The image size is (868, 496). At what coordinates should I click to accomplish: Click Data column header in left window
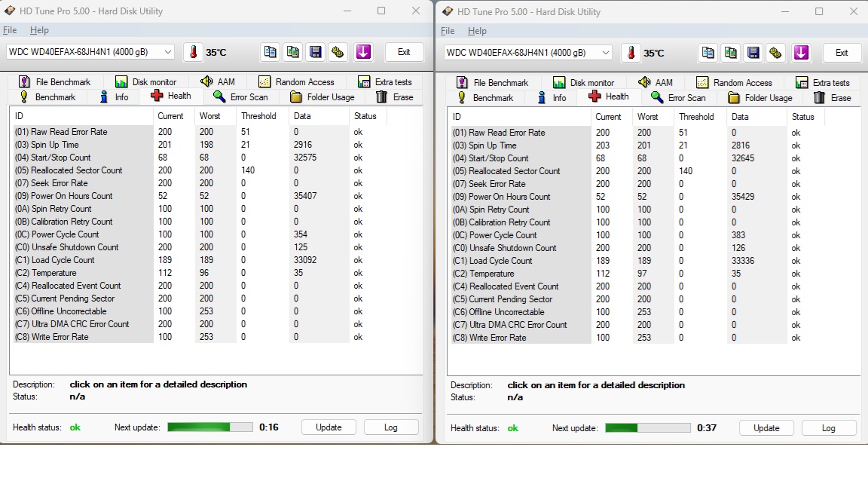319,116
